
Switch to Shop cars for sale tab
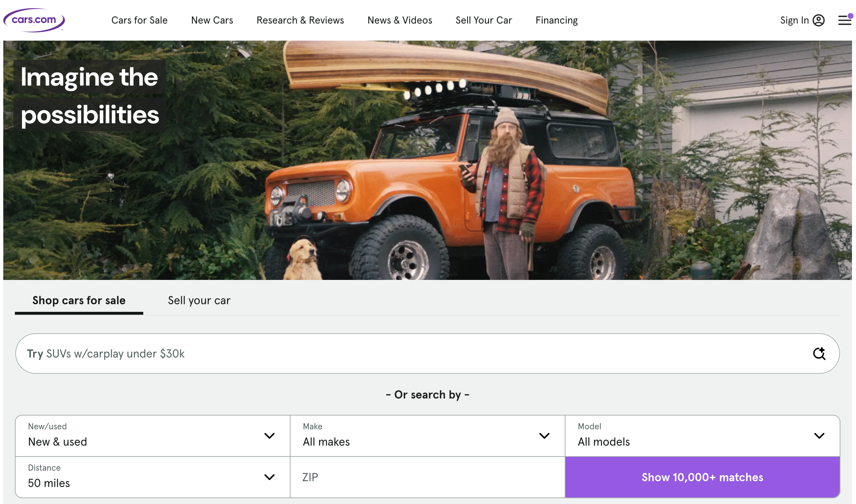point(79,300)
